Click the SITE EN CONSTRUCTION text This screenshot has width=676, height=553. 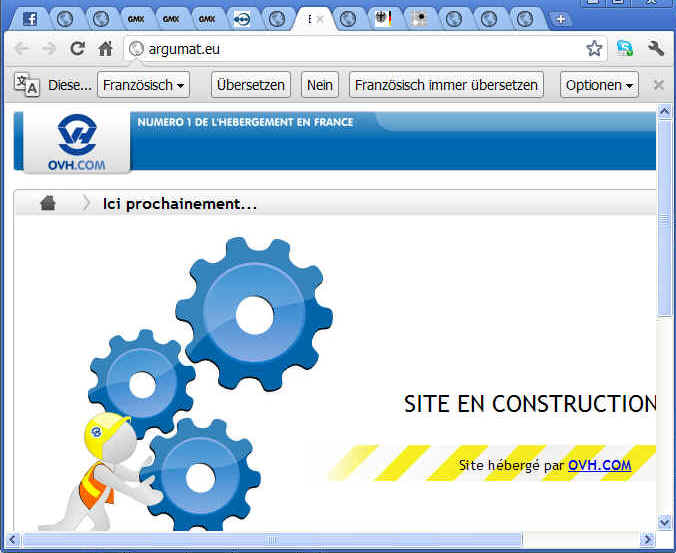[x=530, y=404]
